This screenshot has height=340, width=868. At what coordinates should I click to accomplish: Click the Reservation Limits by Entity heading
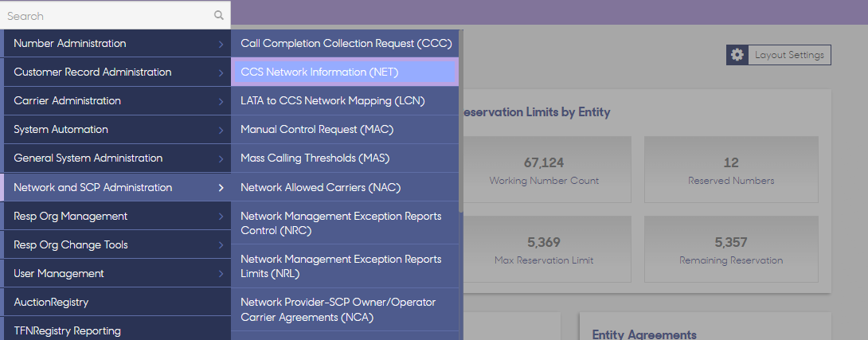[x=535, y=112]
